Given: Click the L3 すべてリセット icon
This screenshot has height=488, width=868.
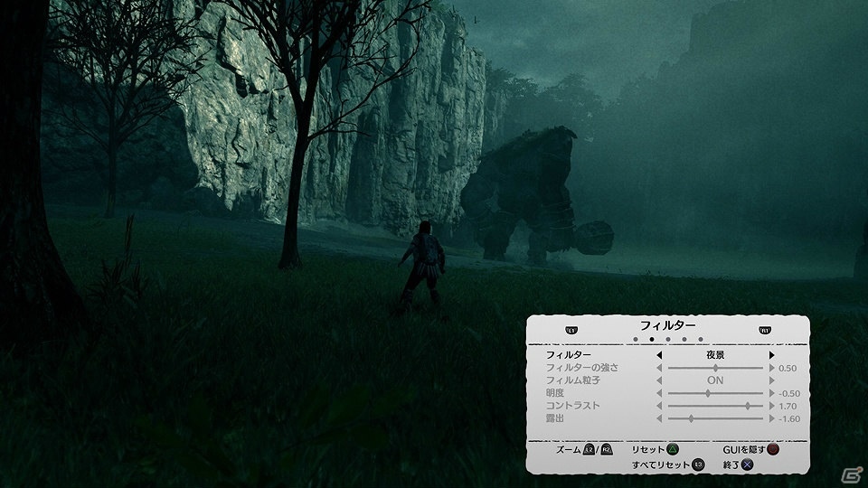Looking at the screenshot, I should [699, 465].
